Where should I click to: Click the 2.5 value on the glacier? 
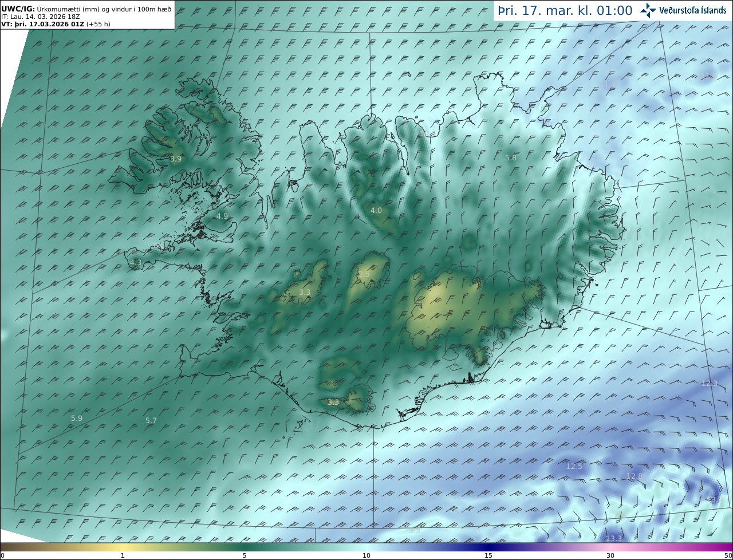coord(364,274)
